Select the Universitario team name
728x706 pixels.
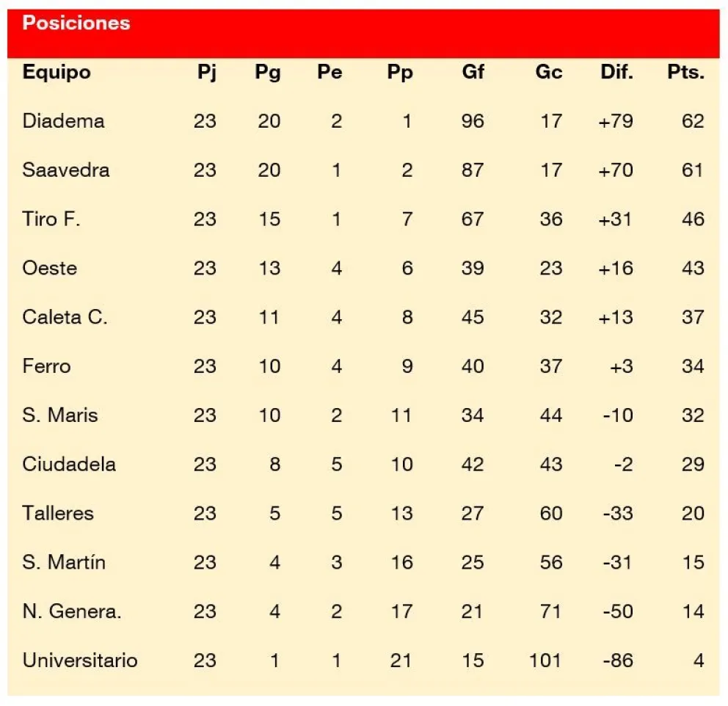(x=80, y=660)
